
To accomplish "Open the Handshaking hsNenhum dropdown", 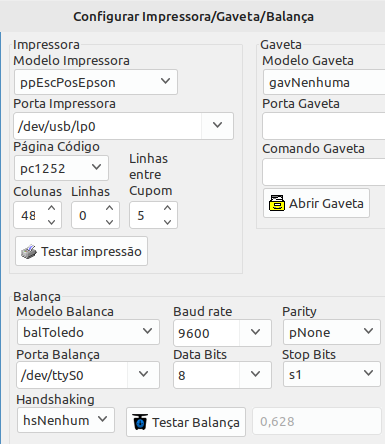I will click(x=66, y=420).
